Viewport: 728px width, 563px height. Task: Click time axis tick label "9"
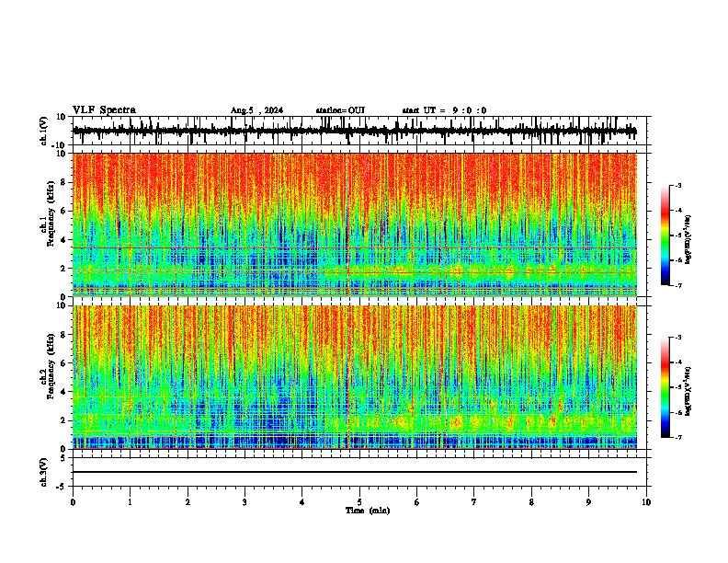click(588, 502)
